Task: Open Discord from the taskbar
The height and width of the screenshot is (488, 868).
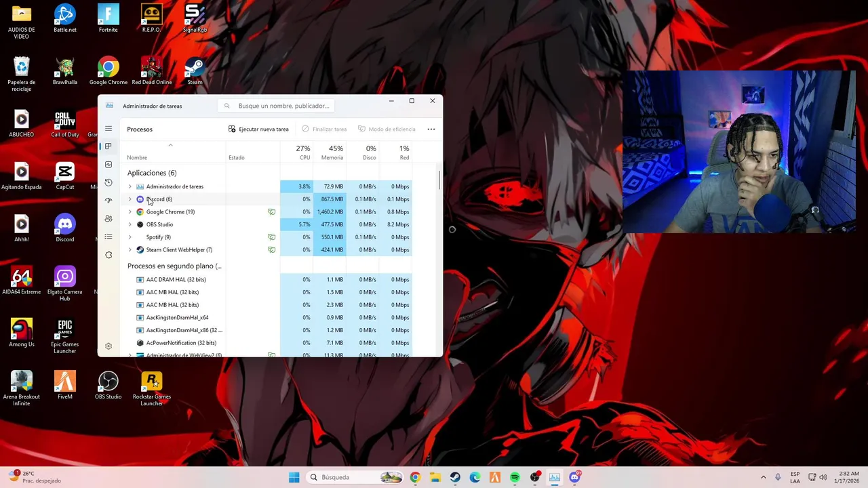Action: point(575,477)
